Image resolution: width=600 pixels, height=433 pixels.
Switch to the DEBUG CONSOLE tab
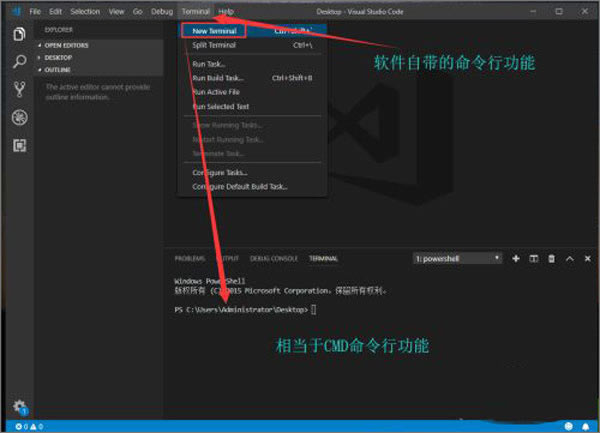[x=274, y=259]
